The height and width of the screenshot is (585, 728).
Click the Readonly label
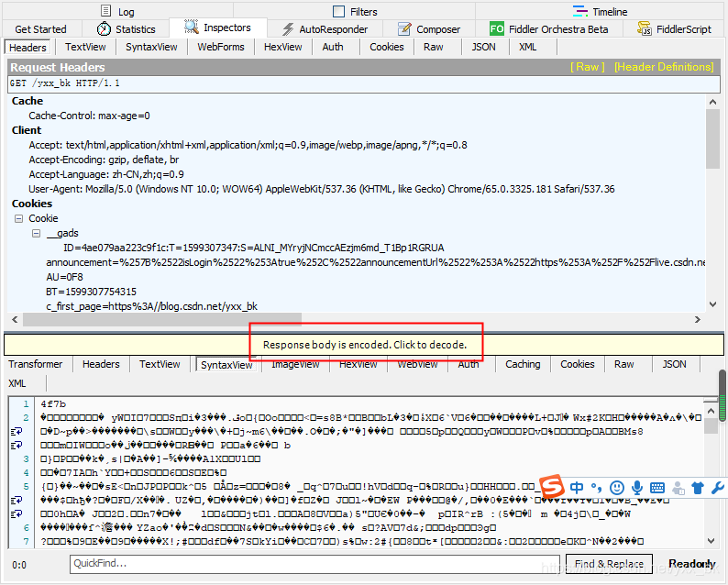[x=692, y=564]
